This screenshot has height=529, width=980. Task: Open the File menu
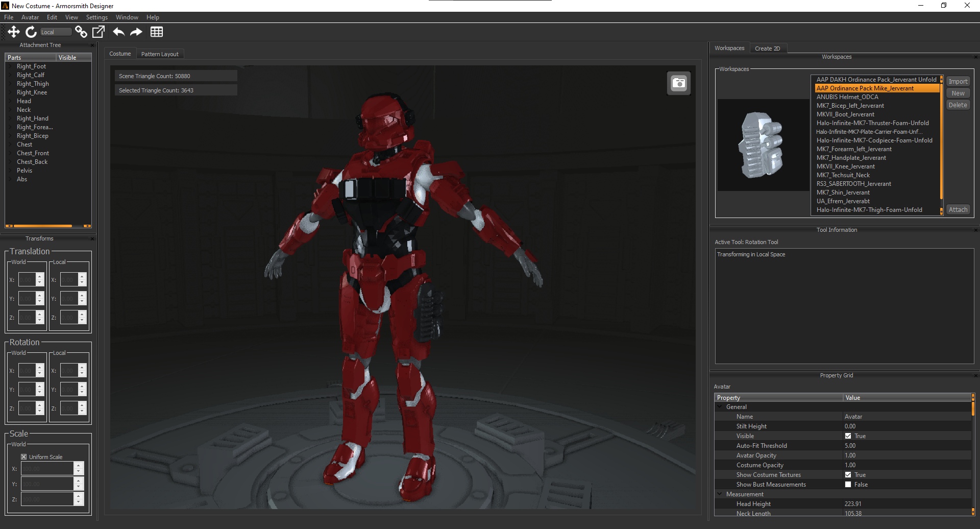click(x=9, y=17)
